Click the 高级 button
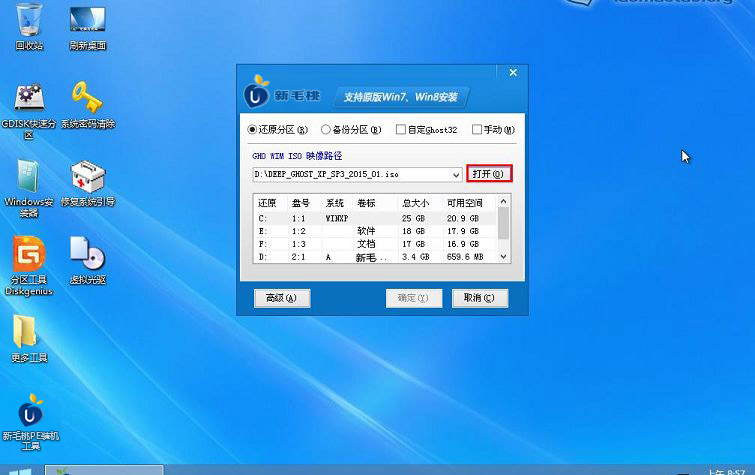The height and width of the screenshot is (475, 755). [x=282, y=298]
